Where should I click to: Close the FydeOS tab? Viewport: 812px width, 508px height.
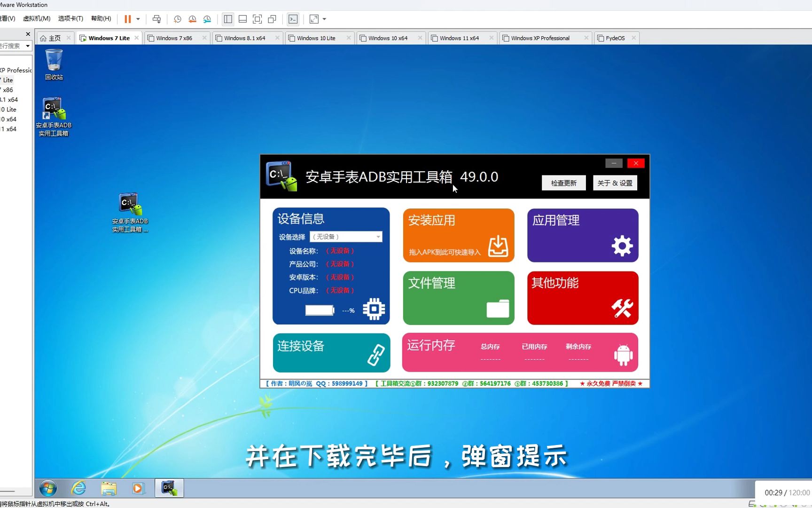(634, 38)
